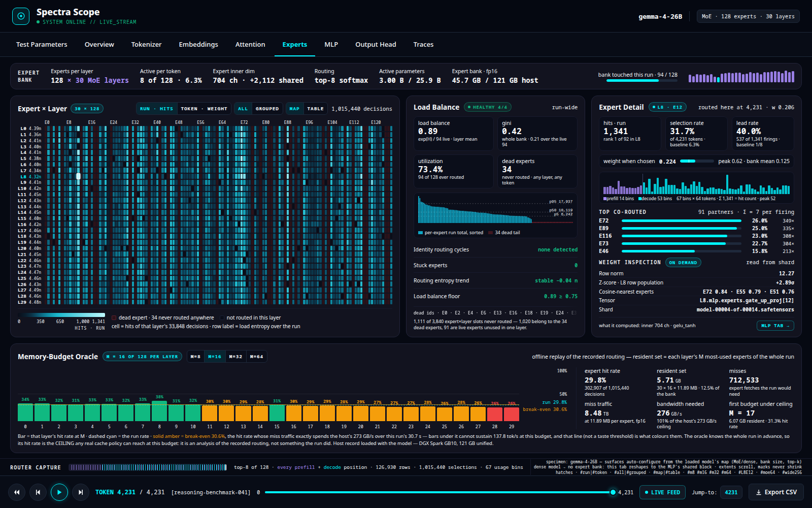Select the Experts tab
This screenshot has height=508, width=812.
click(x=295, y=45)
